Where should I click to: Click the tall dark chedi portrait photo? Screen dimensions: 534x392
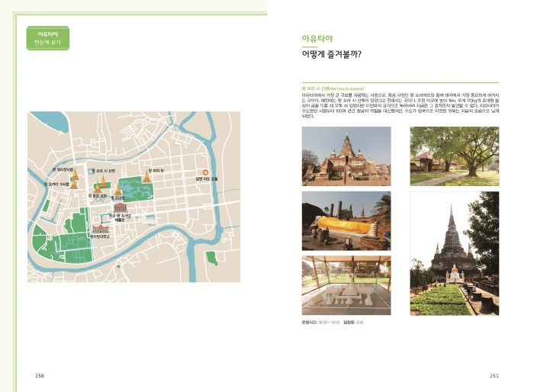pos(454,253)
